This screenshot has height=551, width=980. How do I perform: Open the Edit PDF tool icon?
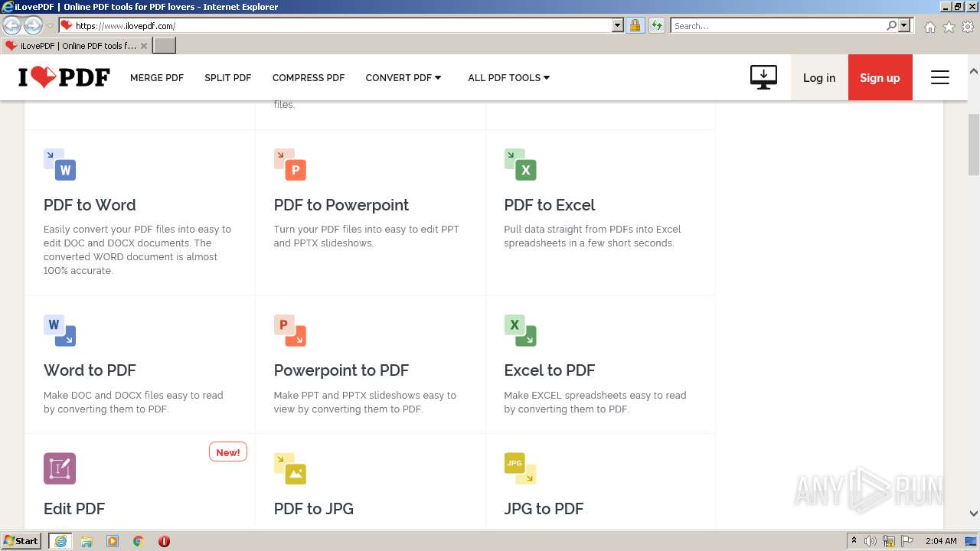click(60, 468)
